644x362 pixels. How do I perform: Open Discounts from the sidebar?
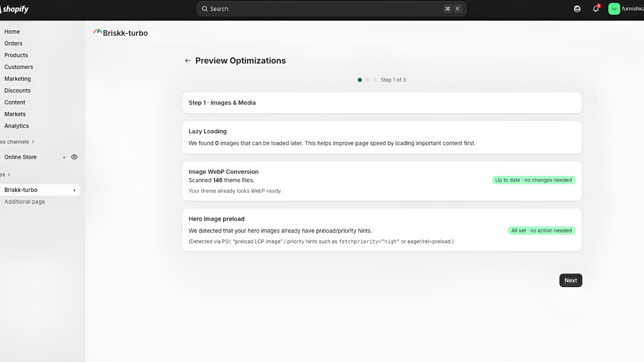point(17,90)
